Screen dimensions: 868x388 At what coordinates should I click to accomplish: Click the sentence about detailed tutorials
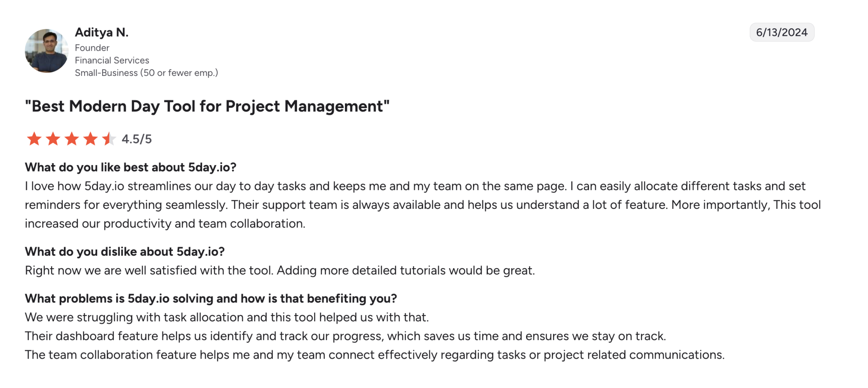tap(406, 270)
